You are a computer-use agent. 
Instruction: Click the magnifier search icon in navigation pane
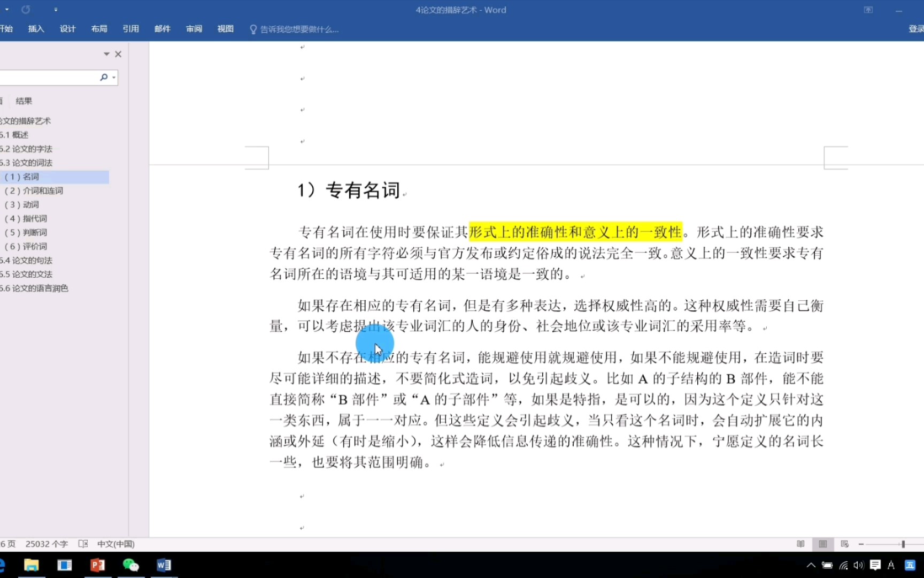click(x=104, y=78)
